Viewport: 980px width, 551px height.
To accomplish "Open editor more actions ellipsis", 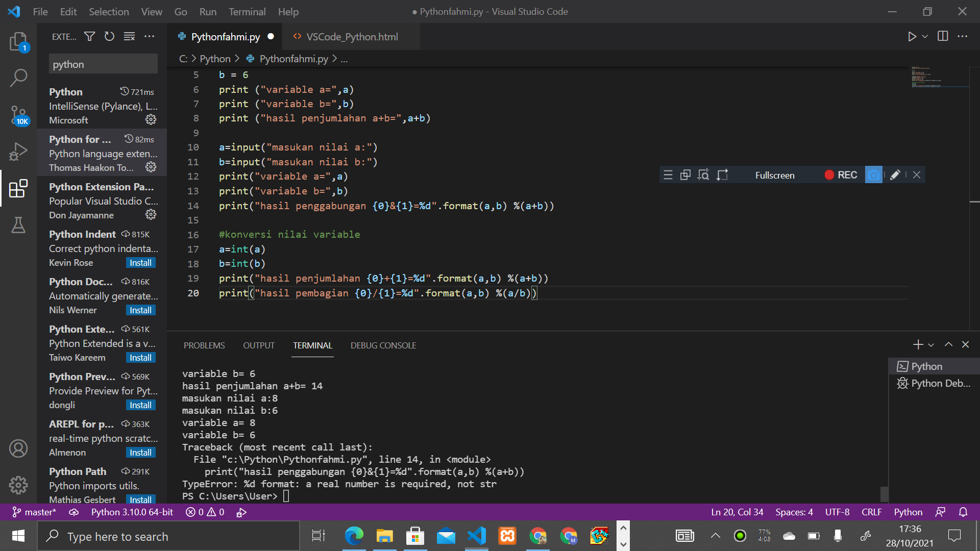I will coord(962,36).
